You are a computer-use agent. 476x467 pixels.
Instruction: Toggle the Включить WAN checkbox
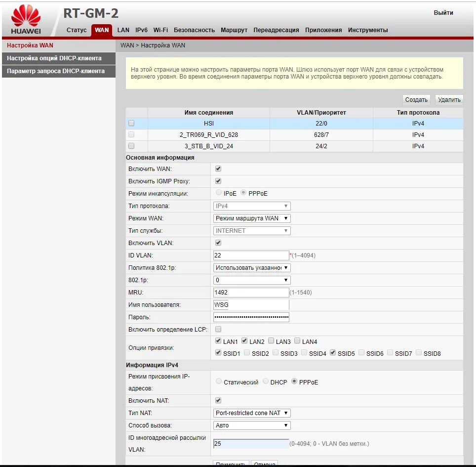click(218, 169)
